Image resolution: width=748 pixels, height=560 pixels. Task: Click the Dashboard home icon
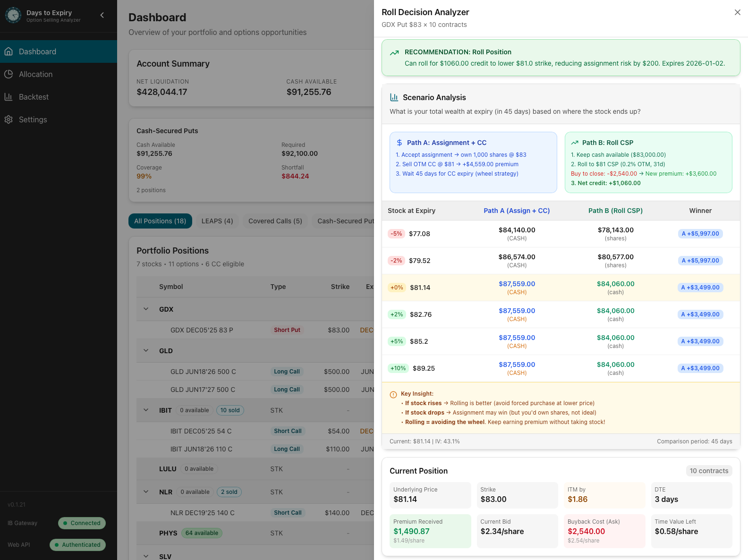click(8, 51)
